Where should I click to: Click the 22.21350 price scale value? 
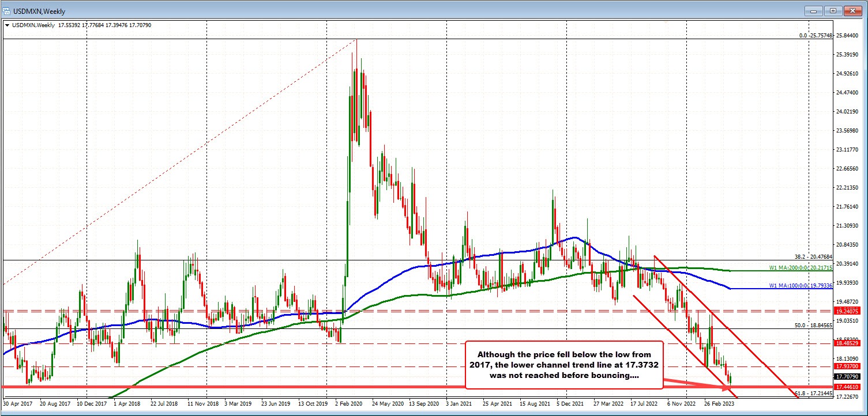click(847, 188)
